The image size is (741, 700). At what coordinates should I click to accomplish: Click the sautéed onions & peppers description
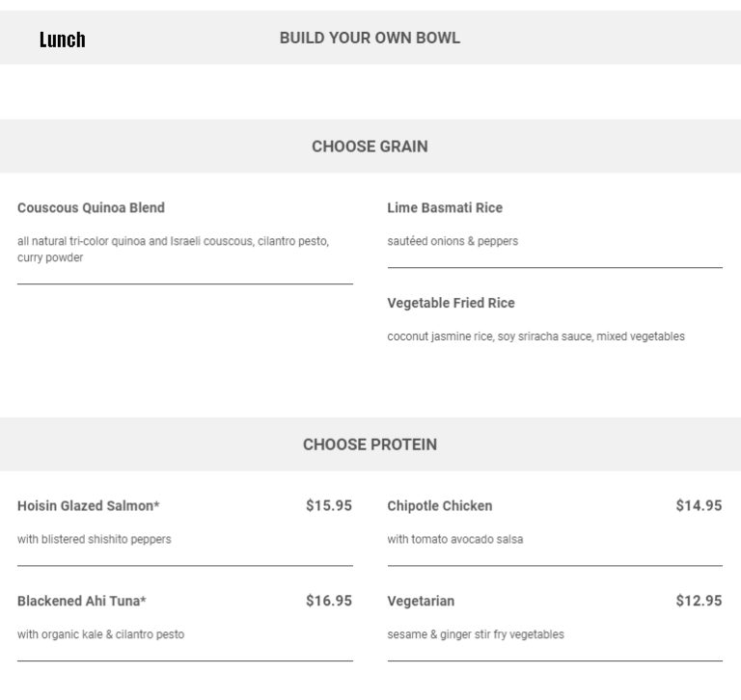(x=453, y=241)
